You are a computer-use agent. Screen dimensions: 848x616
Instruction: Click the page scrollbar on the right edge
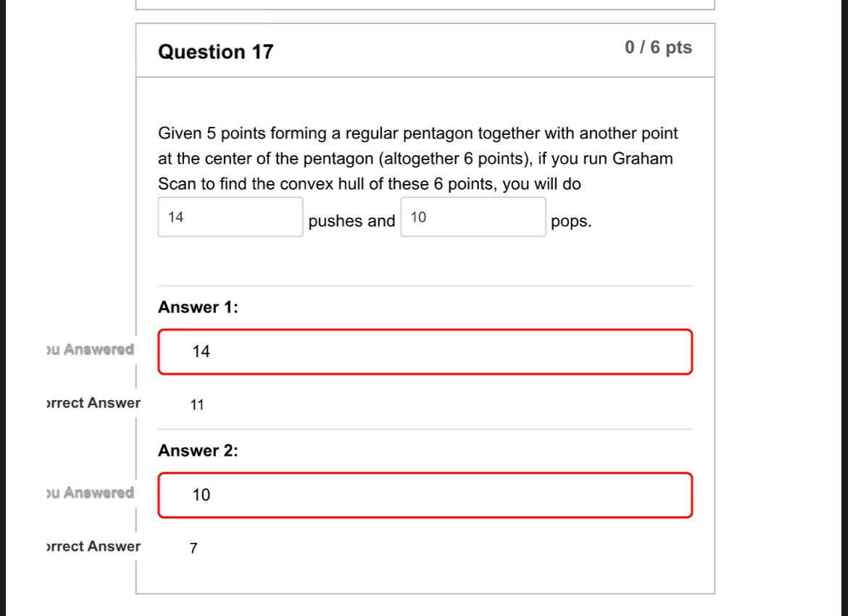(844, 308)
